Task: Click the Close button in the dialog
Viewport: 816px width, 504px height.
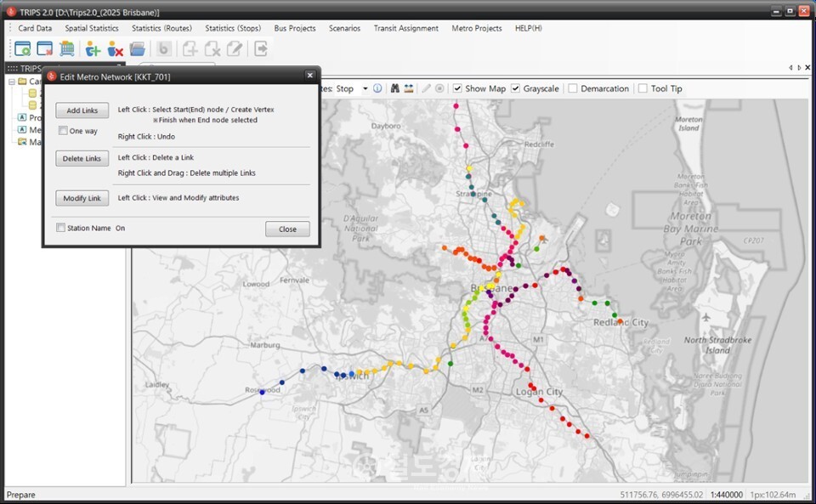Action: pos(287,229)
